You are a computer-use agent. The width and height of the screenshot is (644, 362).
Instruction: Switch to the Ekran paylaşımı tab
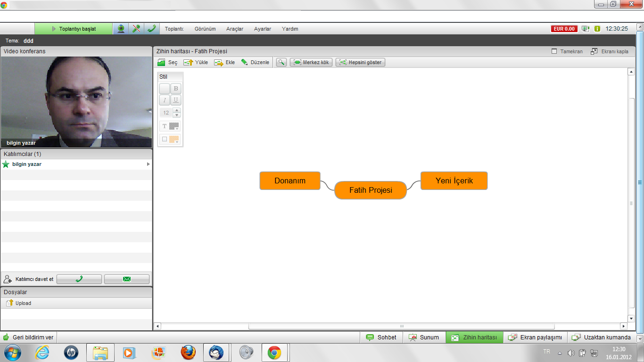[535, 337]
